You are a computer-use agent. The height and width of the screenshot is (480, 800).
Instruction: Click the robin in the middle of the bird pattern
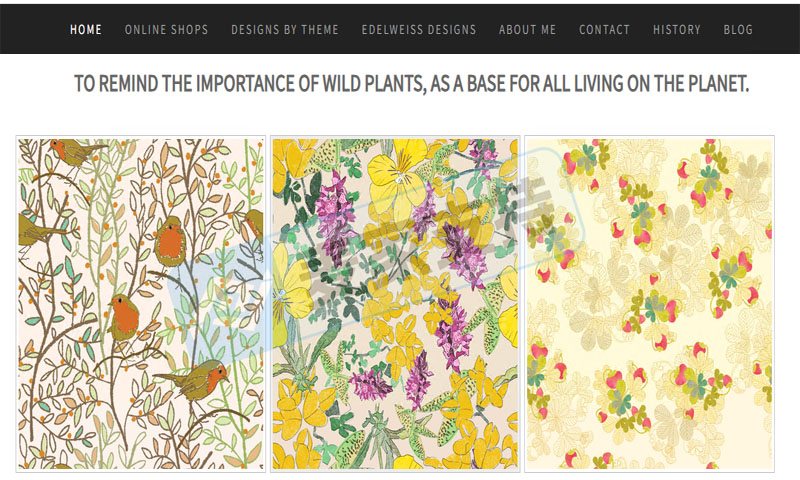124,317
